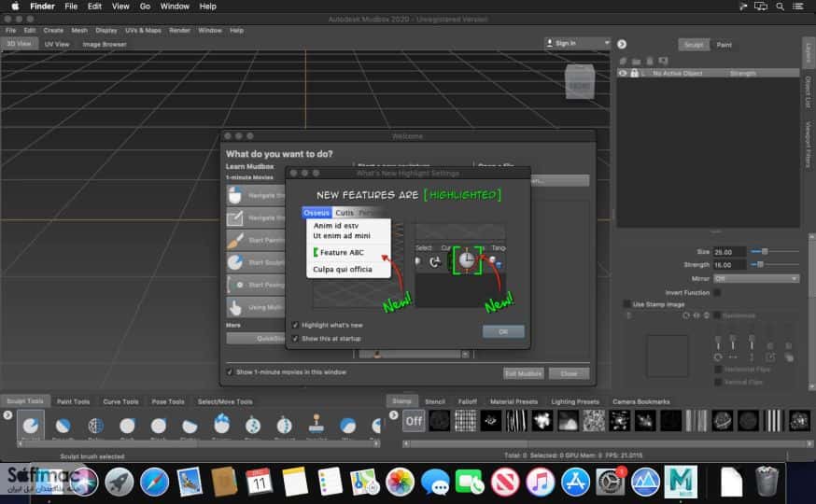This screenshot has width=816, height=504.
Task: Select the Sculpt brush in the sculpt tray
Action: pos(30,426)
